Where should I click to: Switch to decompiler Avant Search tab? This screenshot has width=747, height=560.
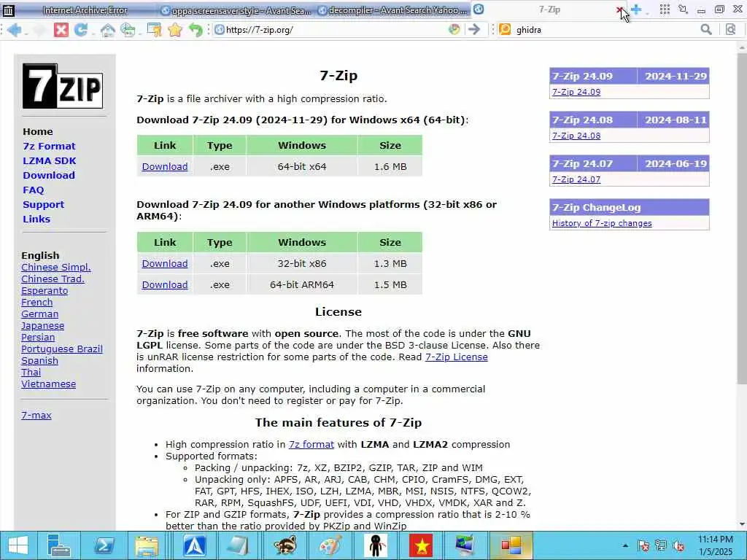click(x=393, y=10)
